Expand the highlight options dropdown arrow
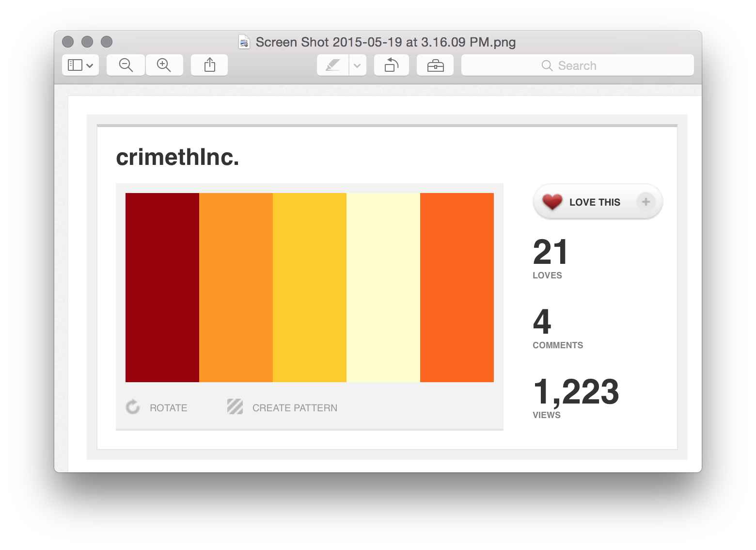This screenshot has width=756, height=550. click(358, 65)
